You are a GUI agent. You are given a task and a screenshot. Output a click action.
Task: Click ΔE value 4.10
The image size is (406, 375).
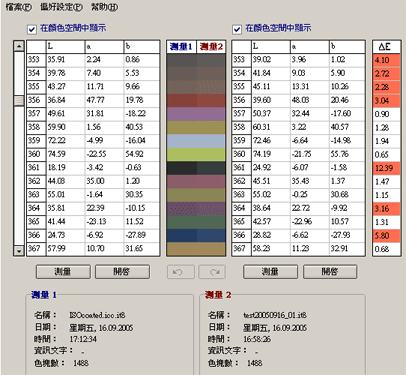[386, 60]
